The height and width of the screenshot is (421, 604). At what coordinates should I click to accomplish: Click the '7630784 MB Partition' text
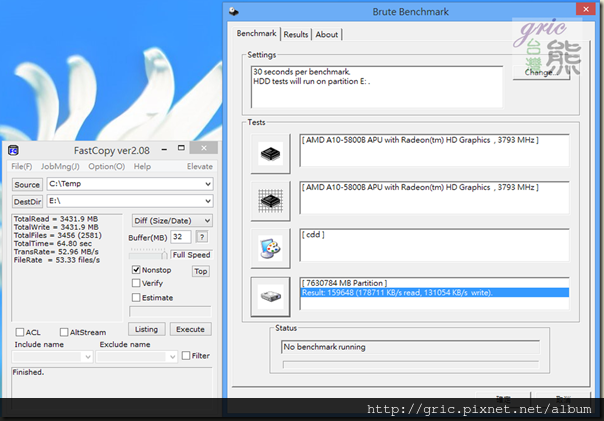pos(344,283)
